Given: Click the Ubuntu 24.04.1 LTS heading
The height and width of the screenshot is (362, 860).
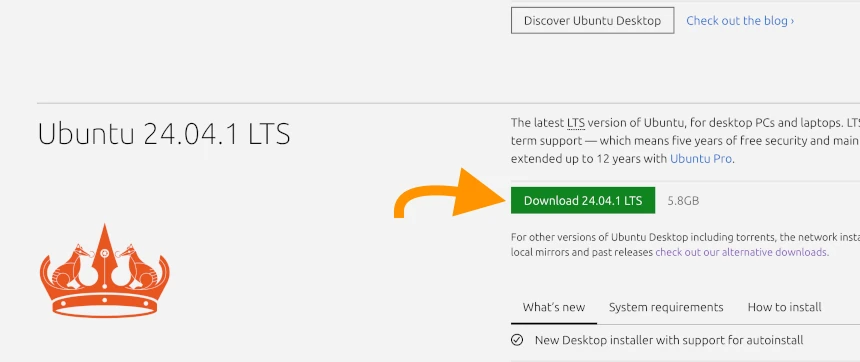Looking at the screenshot, I should point(164,134).
